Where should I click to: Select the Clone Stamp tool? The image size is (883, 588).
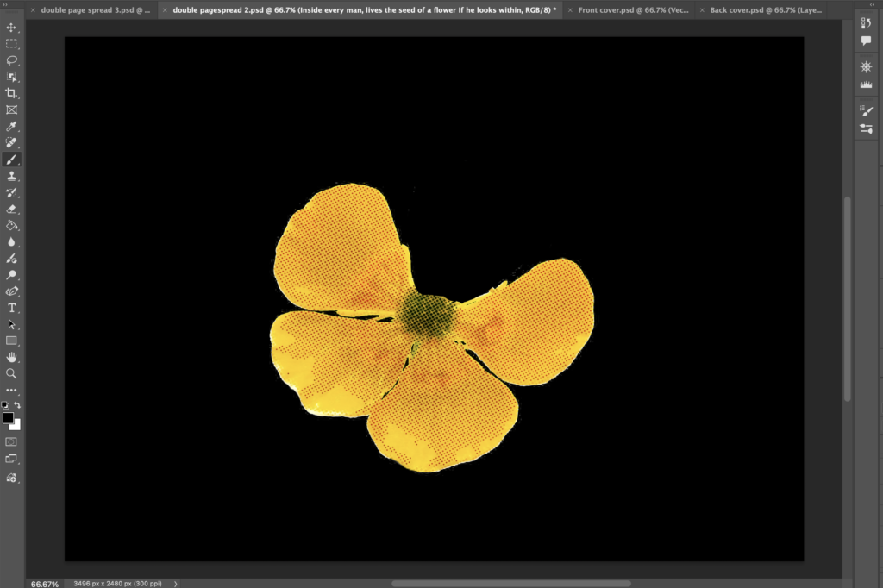pyautogui.click(x=12, y=176)
